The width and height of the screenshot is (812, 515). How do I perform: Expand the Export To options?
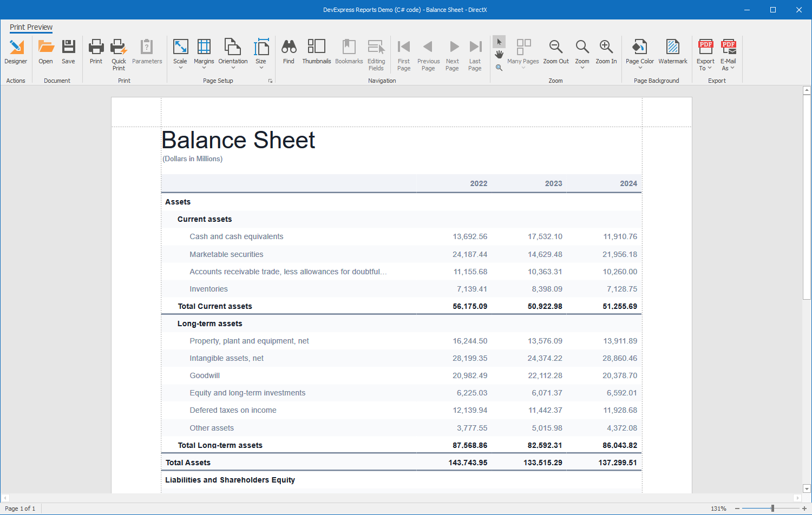click(x=705, y=54)
